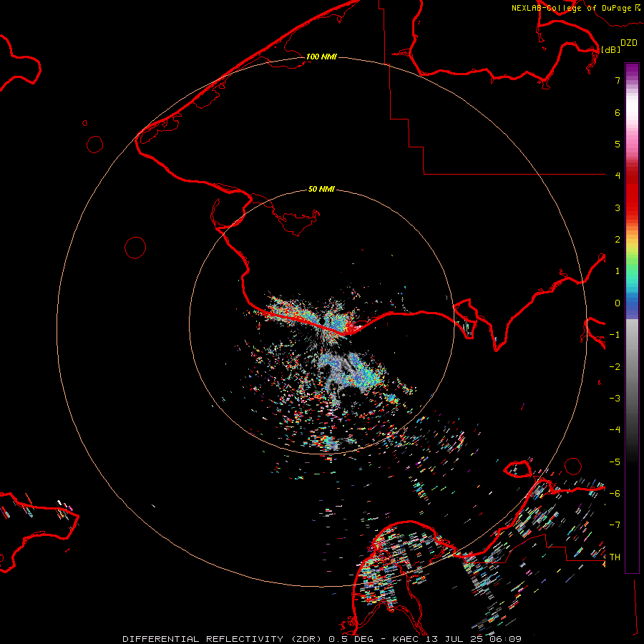Viewport: 644px width, 644px height.
Task: Click the -2 value on color scale
Action: pyautogui.click(x=615, y=367)
